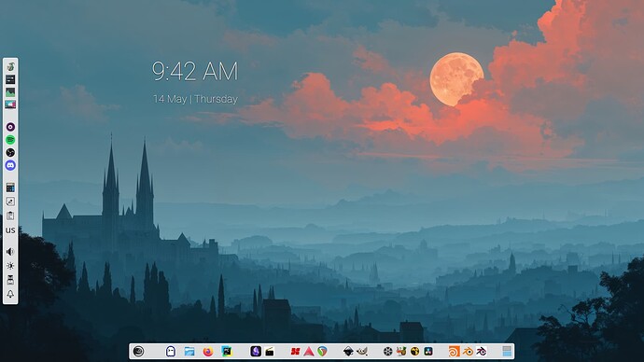Open the dark grid calculator icon in side panel
Image resolution: width=644 pixels, height=362 pixels.
(x=10, y=188)
